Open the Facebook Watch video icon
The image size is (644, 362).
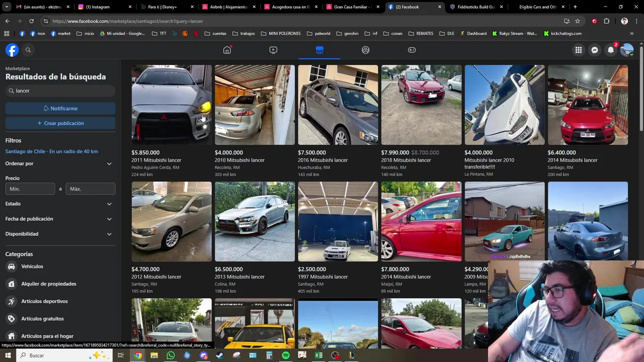click(273, 50)
